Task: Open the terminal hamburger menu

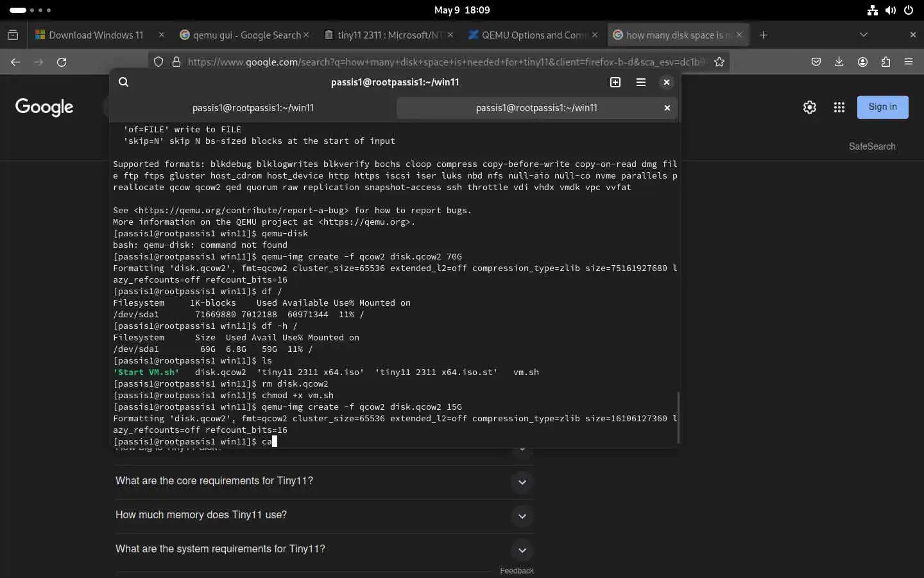Action: point(641,82)
